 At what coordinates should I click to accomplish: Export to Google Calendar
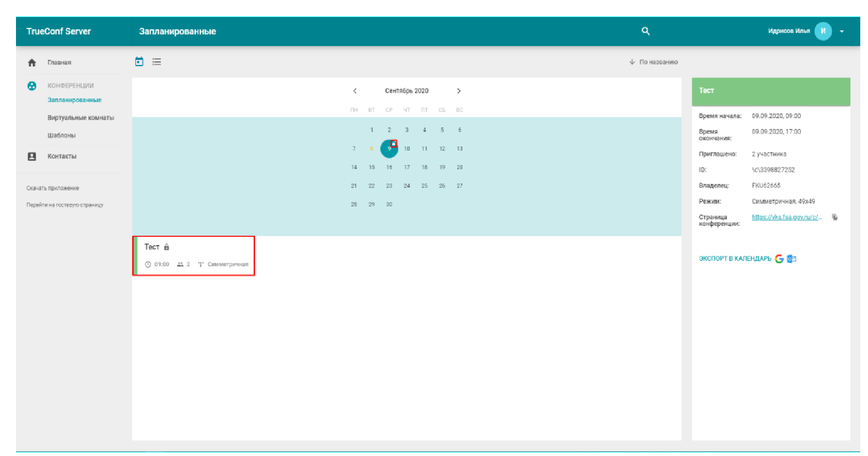(x=779, y=258)
